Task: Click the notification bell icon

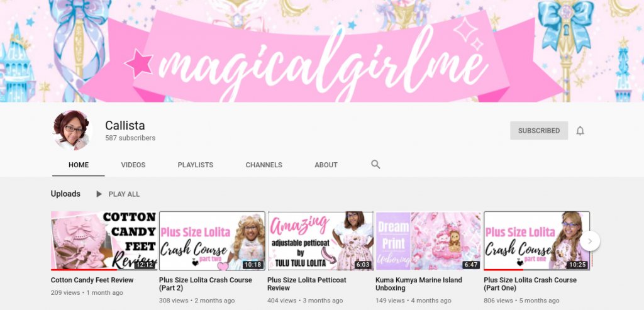Action: 580,131
